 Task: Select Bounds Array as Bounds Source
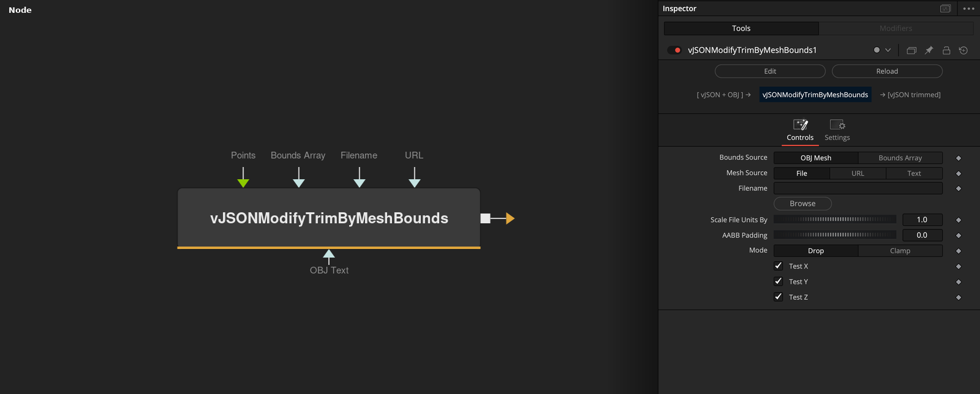[x=900, y=158]
